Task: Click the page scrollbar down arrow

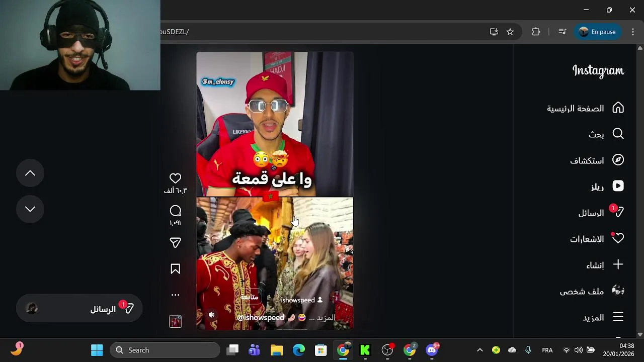Action: tap(640, 334)
